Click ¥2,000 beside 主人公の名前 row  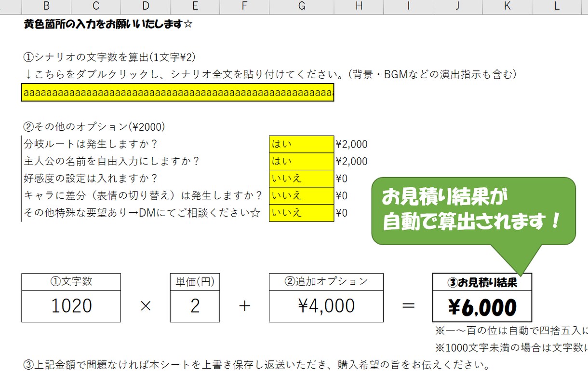351,162
